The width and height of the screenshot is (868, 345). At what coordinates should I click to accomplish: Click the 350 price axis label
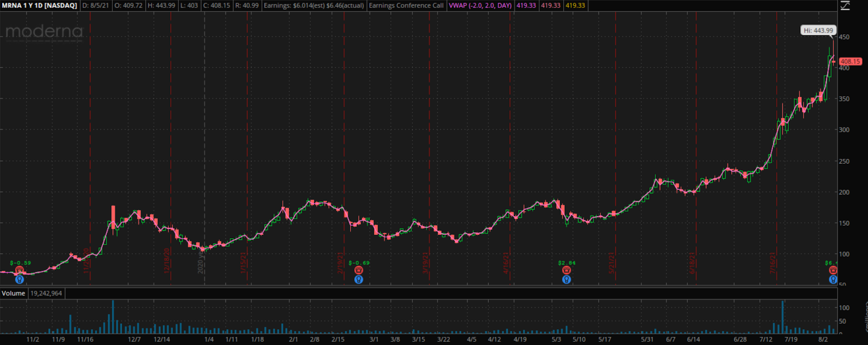pos(844,99)
